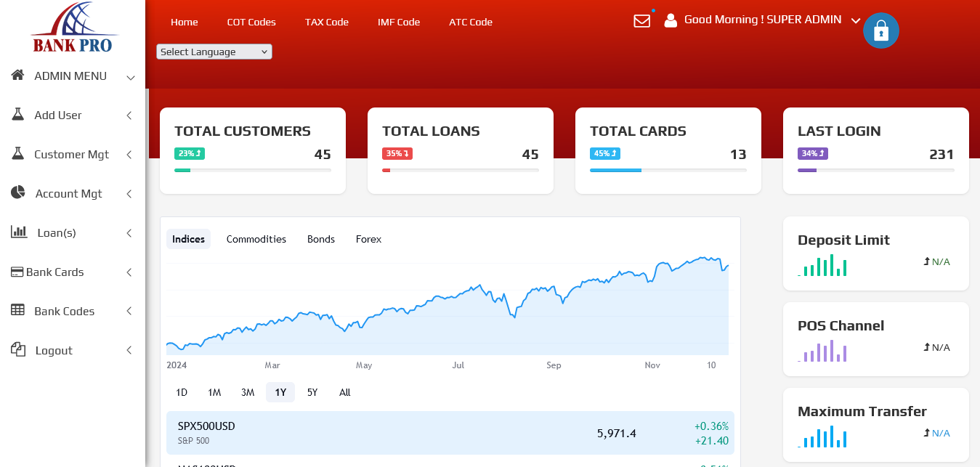The width and height of the screenshot is (980, 467).
Task: Click the Logout sidebar icon
Action: point(18,350)
